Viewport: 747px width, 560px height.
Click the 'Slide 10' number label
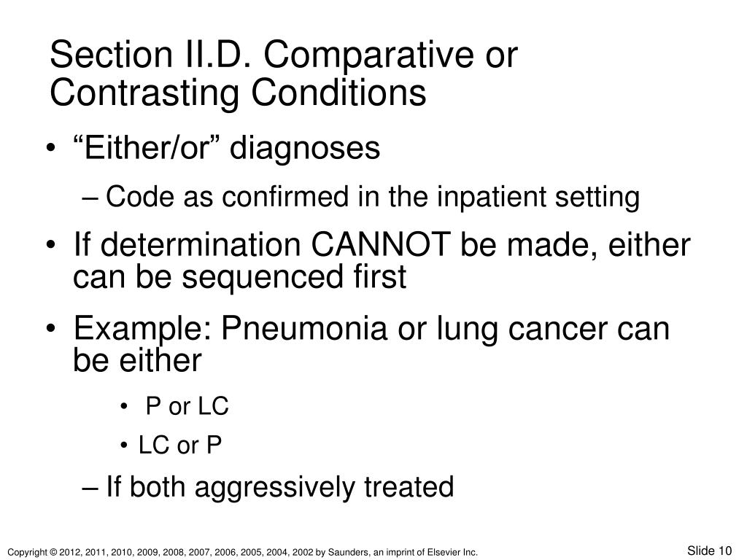[709, 551]
